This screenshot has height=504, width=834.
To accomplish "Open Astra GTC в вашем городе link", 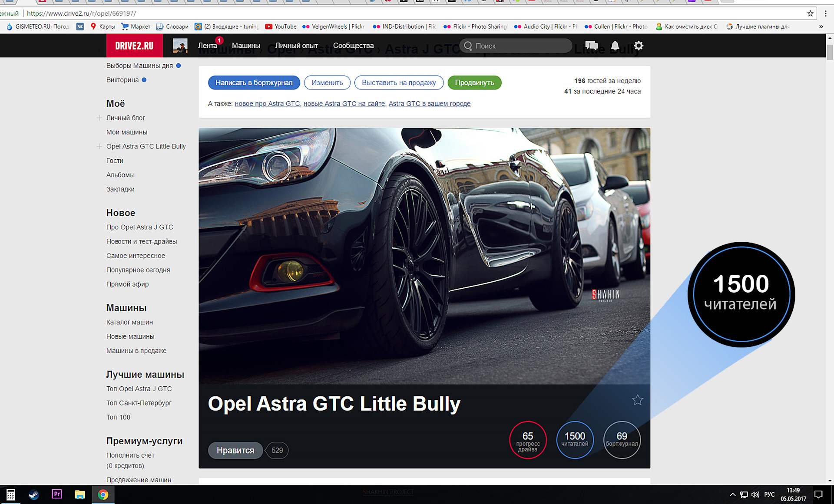I will click(x=429, y=103).
